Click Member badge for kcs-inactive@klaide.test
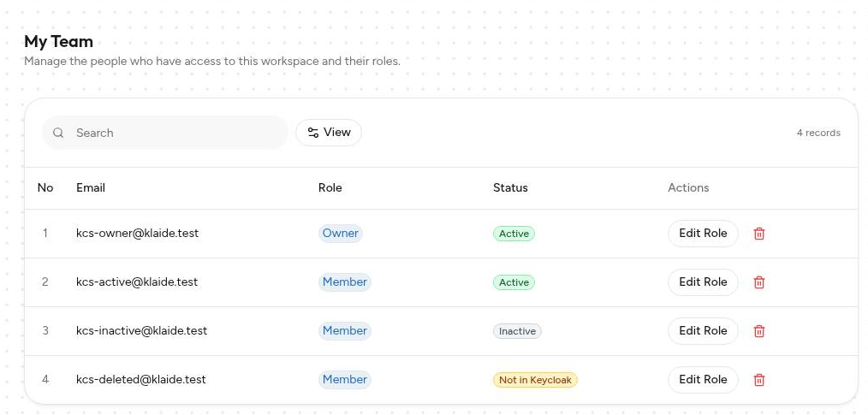 tap(345, 331)
